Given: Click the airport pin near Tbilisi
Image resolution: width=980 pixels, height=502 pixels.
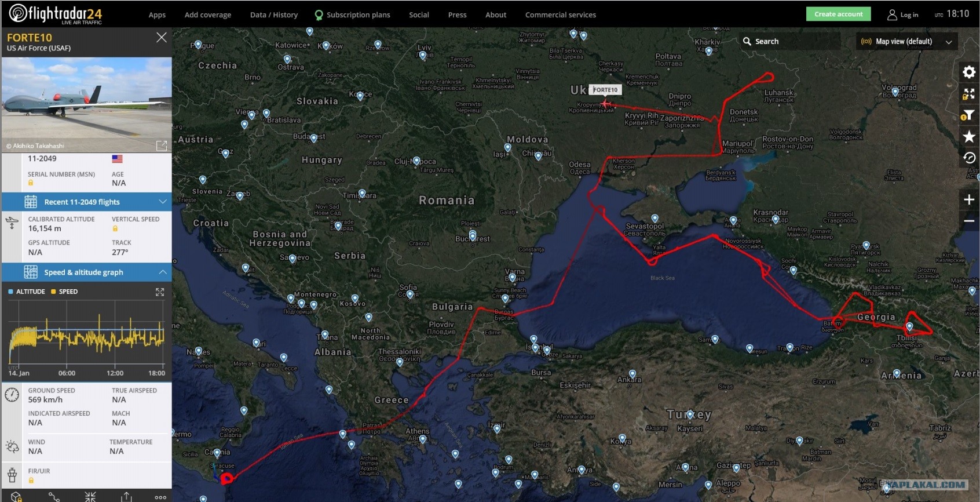Looking at the screenshot, I should (909, 327).
